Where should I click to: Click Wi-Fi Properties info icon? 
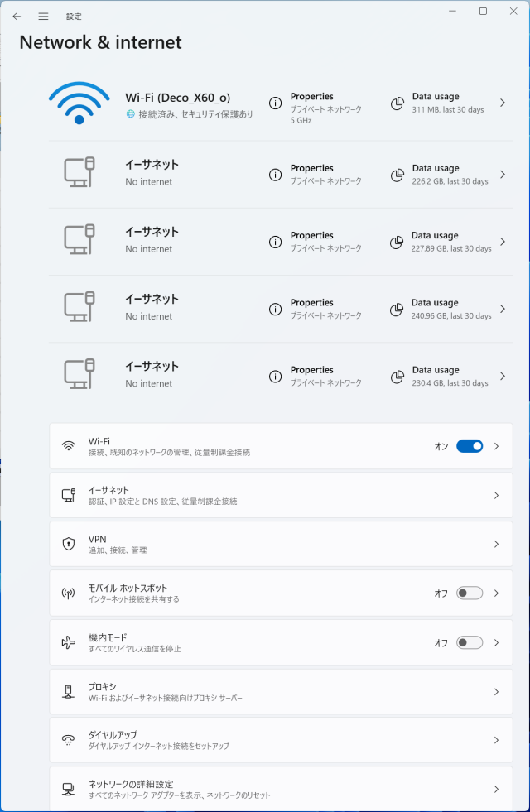pyautogui.click(x=275, y=103)
